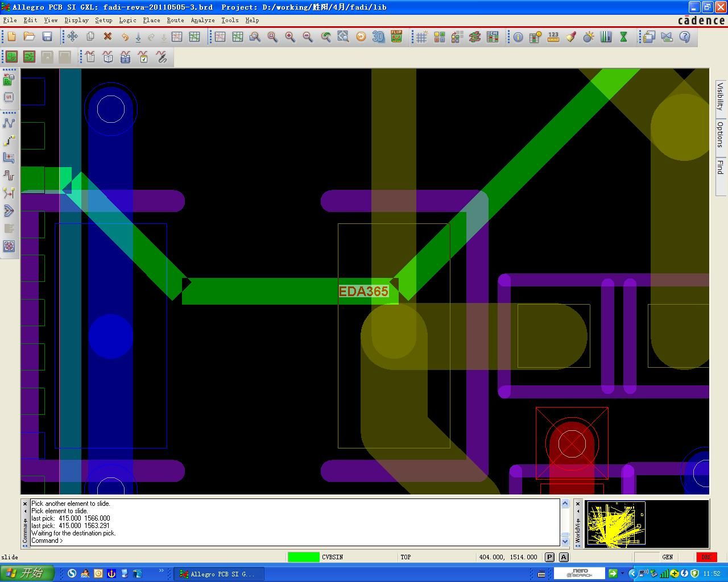Click the Show Element info icon
Image resolution: width=728 pixels, height=582 pixels.
pyautogui.click(x=518, y=37)
